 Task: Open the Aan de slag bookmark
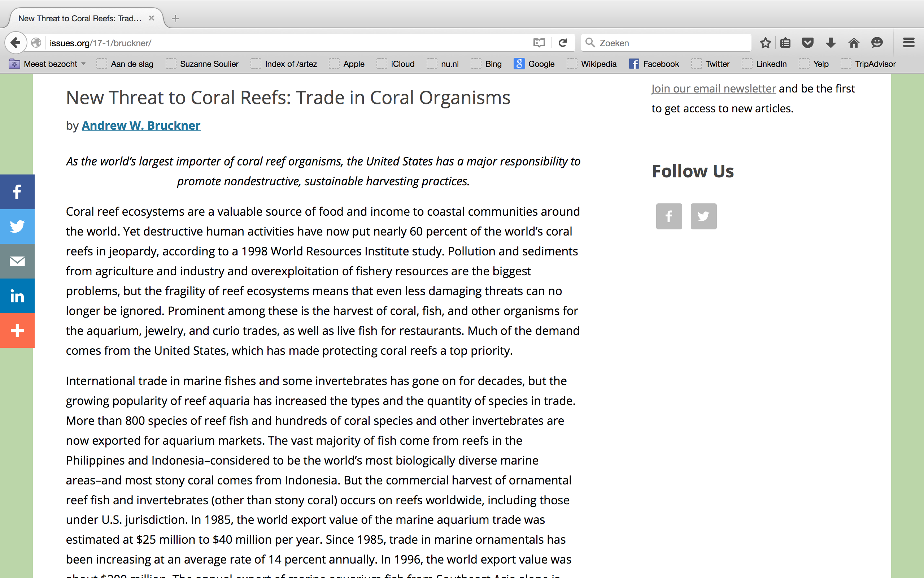125,64
